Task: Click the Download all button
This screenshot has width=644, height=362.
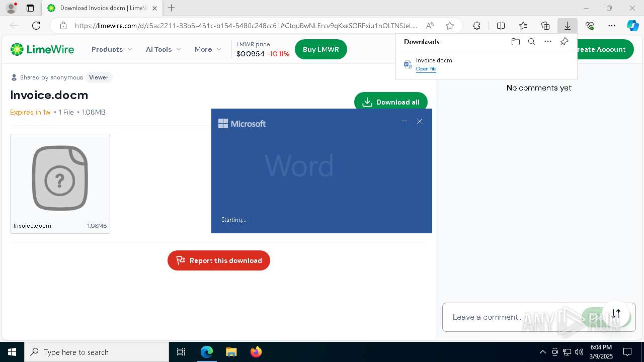Action: pos(391,102)
